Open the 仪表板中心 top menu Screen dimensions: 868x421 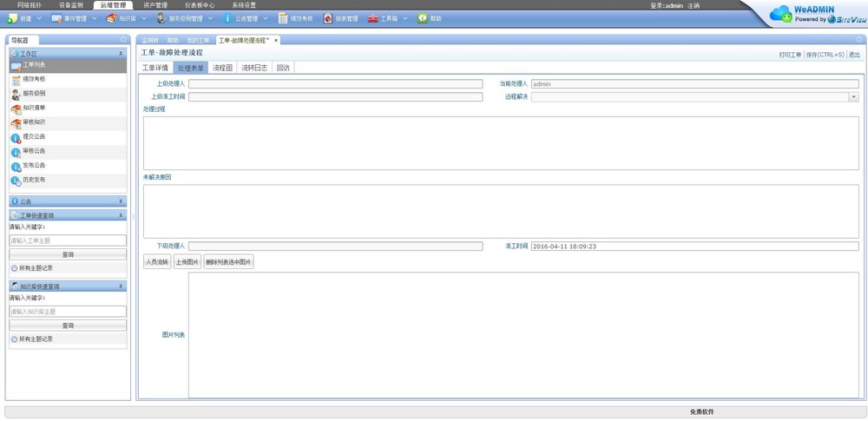(200, 5)
